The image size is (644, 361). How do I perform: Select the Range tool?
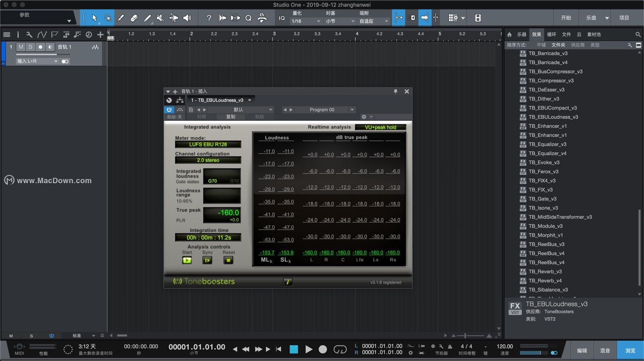click(108, 18)
